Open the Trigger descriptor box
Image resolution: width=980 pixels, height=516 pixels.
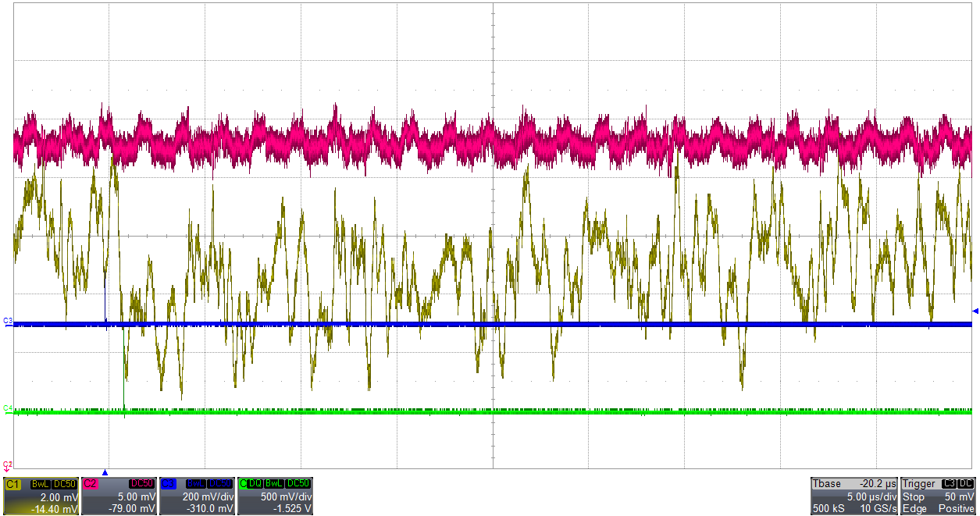click(x=938, y=496)
